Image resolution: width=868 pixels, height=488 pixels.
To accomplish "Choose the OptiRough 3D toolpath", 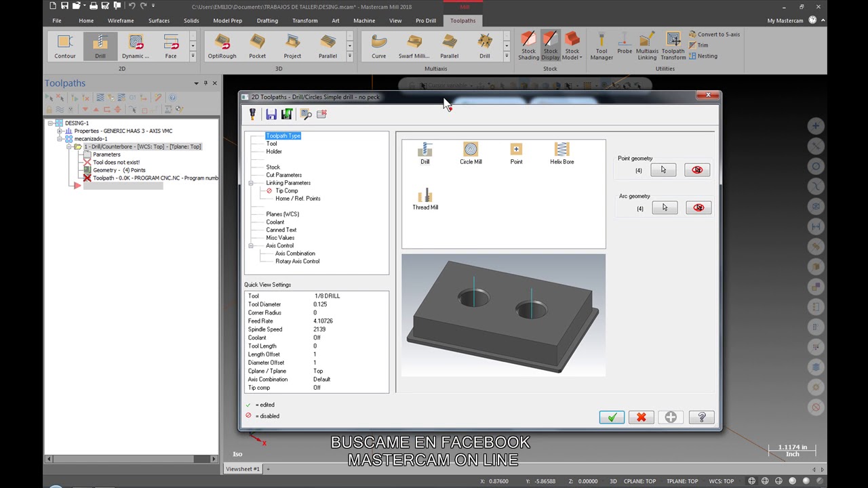I will [222, 47].
